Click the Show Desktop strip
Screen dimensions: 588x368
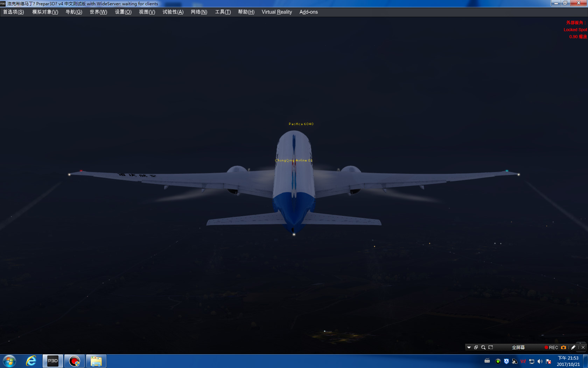[586, 361]
